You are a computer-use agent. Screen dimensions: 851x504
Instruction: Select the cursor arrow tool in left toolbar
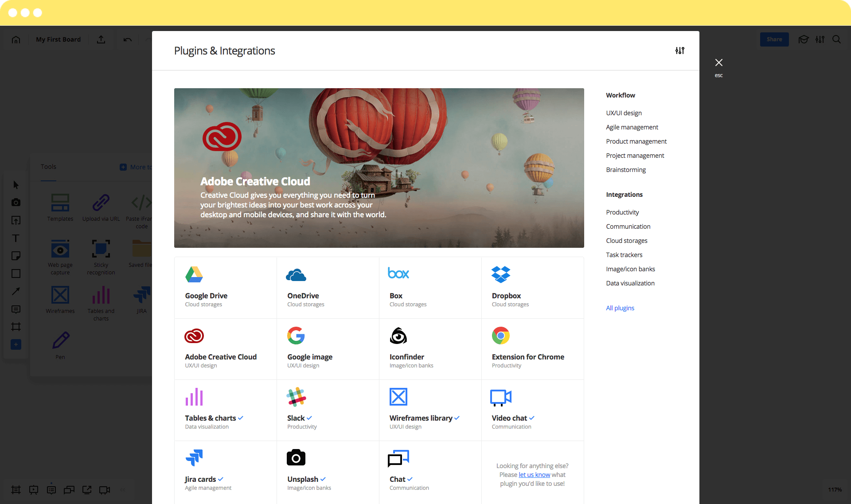click(x=16, y=185)
